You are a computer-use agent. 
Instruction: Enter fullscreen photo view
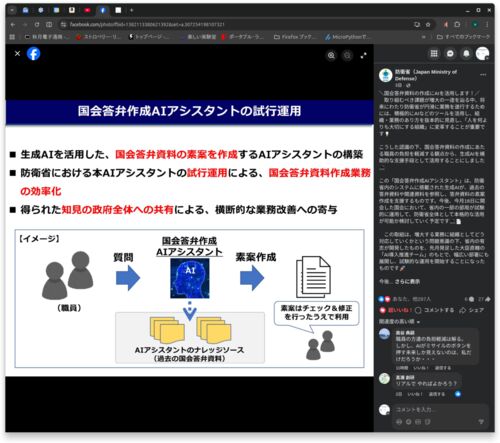coord(364,56)
